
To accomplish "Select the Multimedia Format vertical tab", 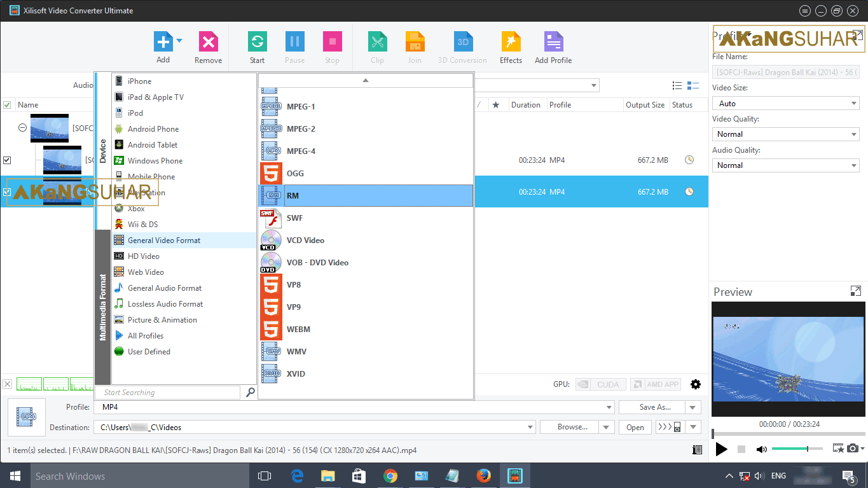I will click(103, 307).
